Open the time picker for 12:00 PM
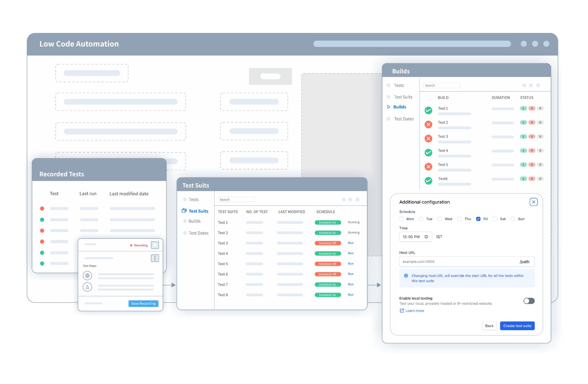588x384 pixels. point(427,237)
